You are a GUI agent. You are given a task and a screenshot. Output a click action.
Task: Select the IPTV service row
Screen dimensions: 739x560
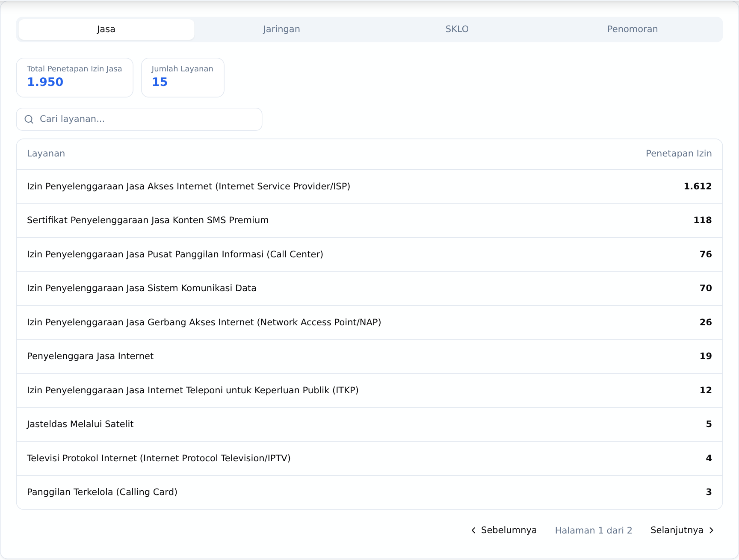tap(369, 458)
